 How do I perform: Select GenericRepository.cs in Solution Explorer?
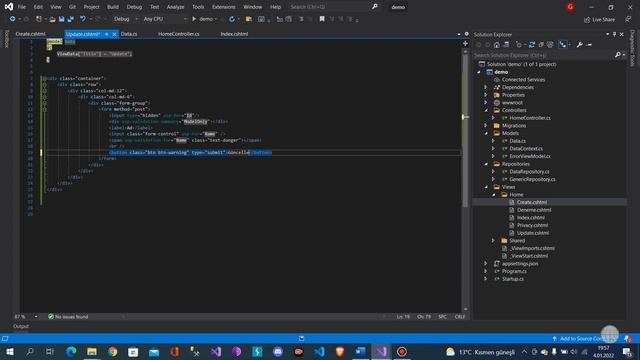[532, 179]
